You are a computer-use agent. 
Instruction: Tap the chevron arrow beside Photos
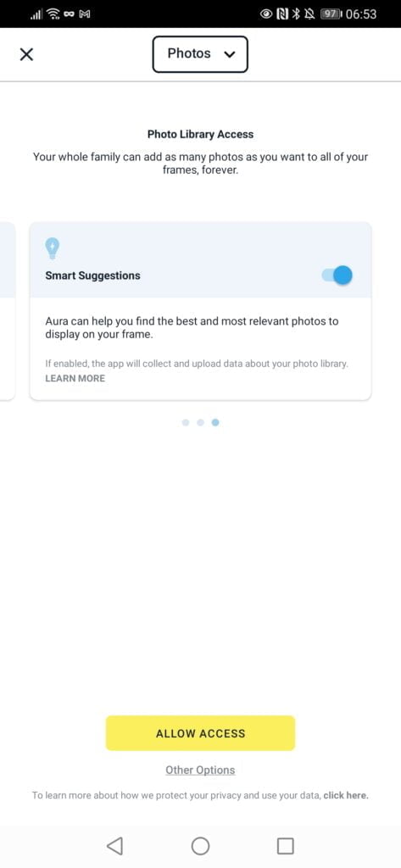click(x=230, y=54)
